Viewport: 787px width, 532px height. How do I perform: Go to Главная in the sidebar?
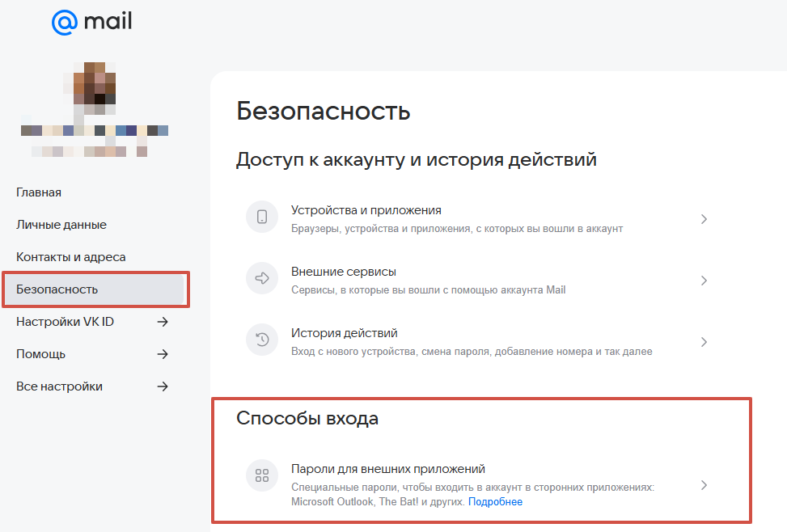(39, 192)
